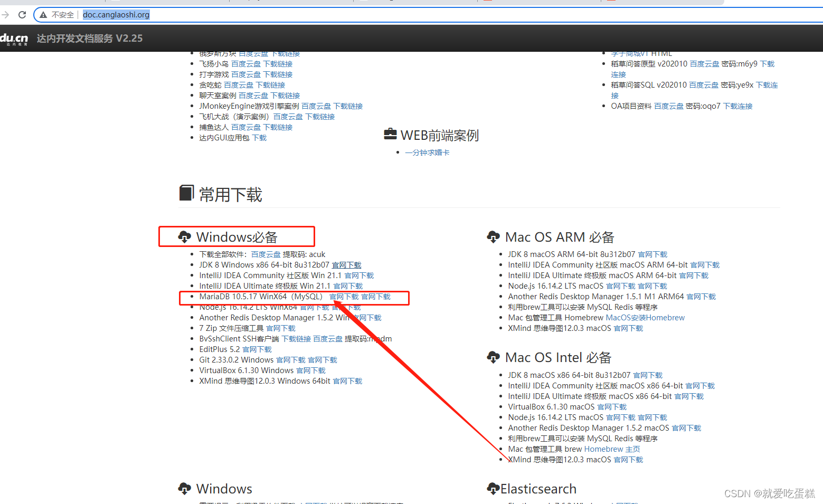Screen dimensions: 823x504
Task: Click 官网下载 for IntelliJ IDEA Community Win 21.1
Action: 359,275
